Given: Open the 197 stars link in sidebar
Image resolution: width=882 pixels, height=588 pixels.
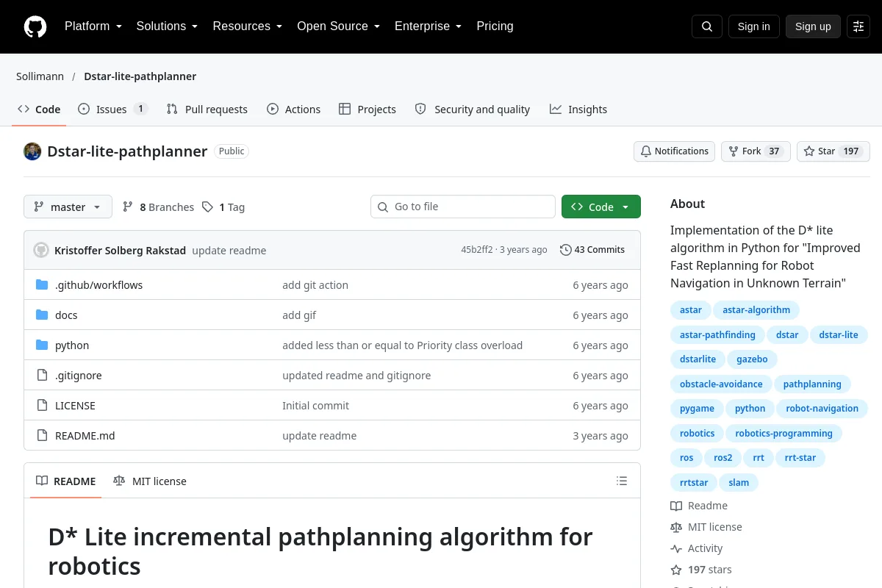Looking at the screenshot, I should [701, 570].
